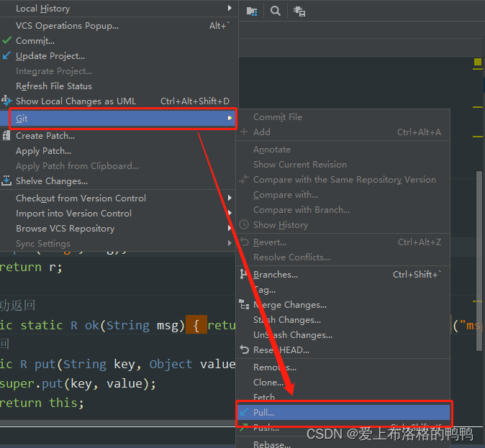485x448 pixels.
Task: Click the toolbar icon right of search
Action: tap(299, 12)
